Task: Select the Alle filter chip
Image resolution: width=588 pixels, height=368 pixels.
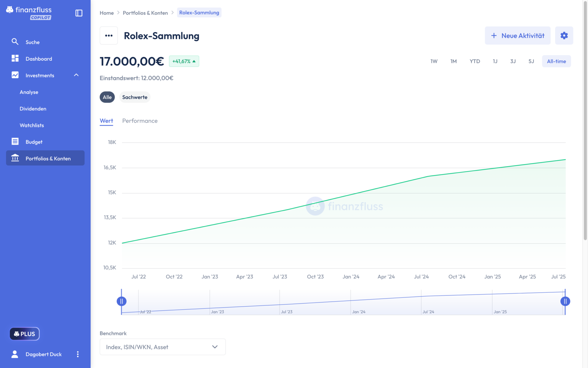Action: pos(107,97)
